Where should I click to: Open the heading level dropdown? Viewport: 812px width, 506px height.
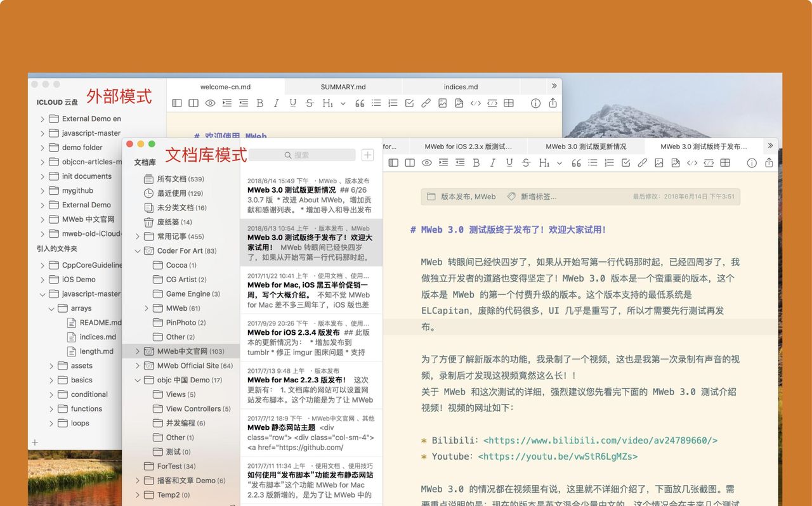click(x=559, y=163)
